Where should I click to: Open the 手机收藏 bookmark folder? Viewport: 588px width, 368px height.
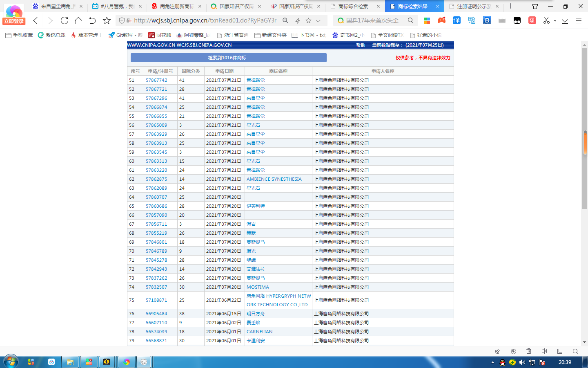tap(19, 35)
